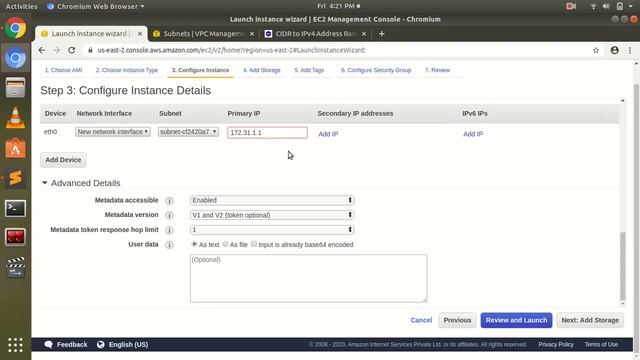Switch to Subnets VPC Management tab
Screen dimensions: 640x360
203,34
